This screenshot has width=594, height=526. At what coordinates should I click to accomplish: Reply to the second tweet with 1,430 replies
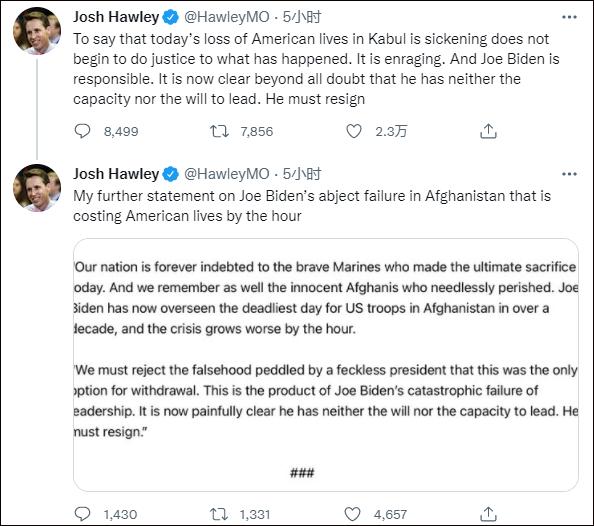click(x=82, y=514)
